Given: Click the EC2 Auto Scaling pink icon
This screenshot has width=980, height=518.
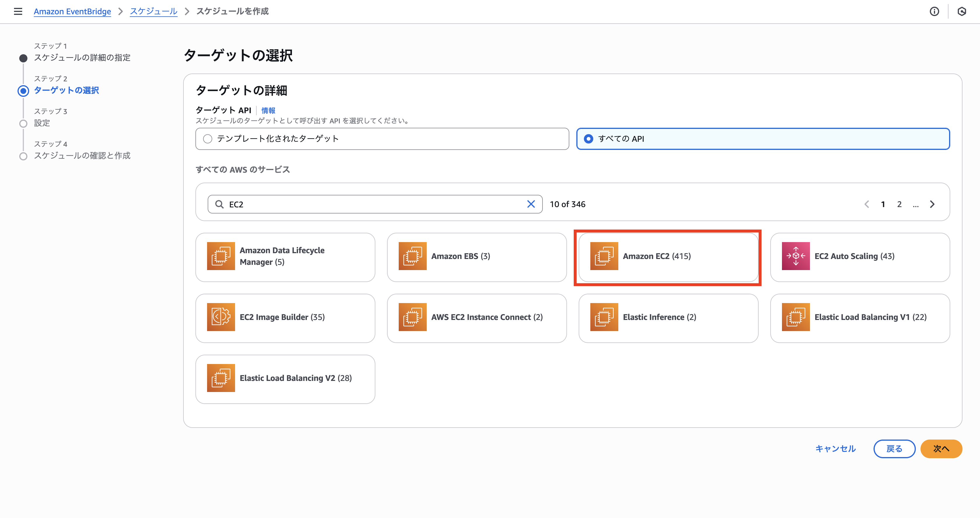Looking at the screenshot, I should [796, 256].
